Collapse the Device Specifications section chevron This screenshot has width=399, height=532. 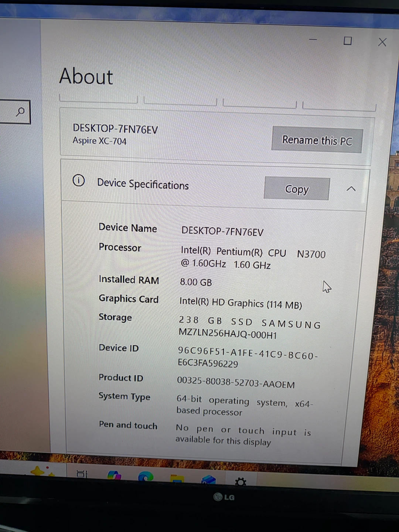(x=351, y=189)
